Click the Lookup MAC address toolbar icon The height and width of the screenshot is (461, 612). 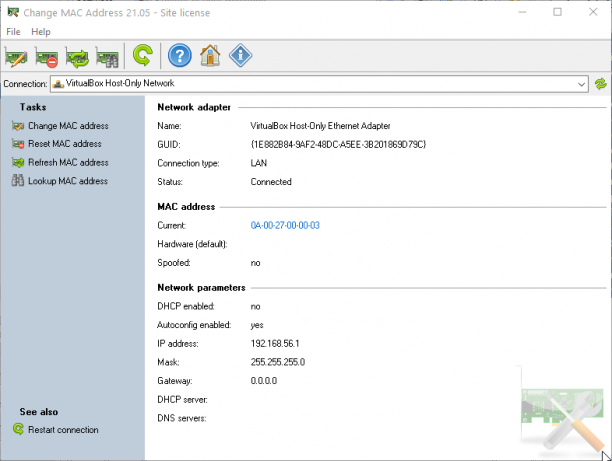click(107, 57)
